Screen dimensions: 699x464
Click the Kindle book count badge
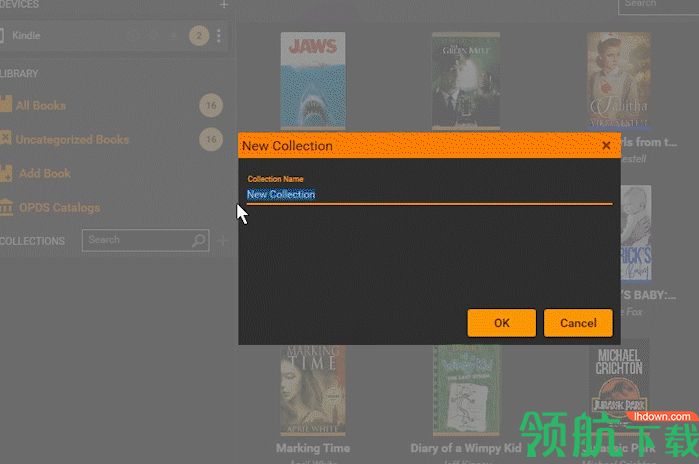pyautogui.click(x=199, y=36)
